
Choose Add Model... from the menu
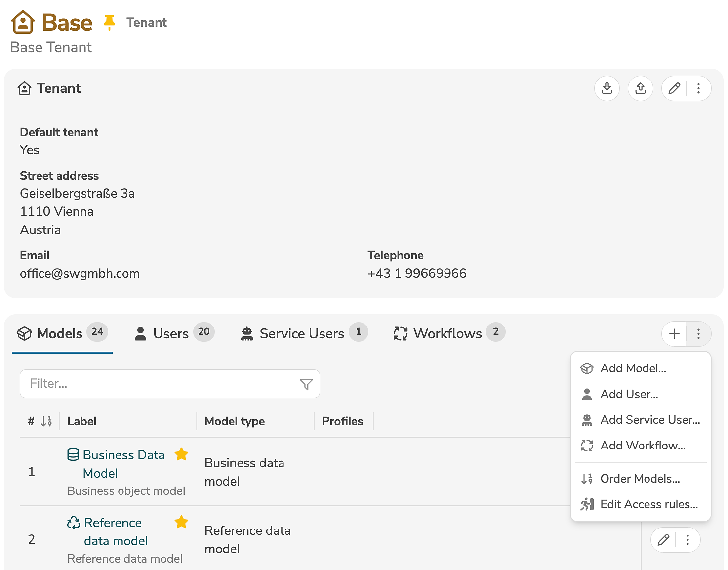(633, 368)
